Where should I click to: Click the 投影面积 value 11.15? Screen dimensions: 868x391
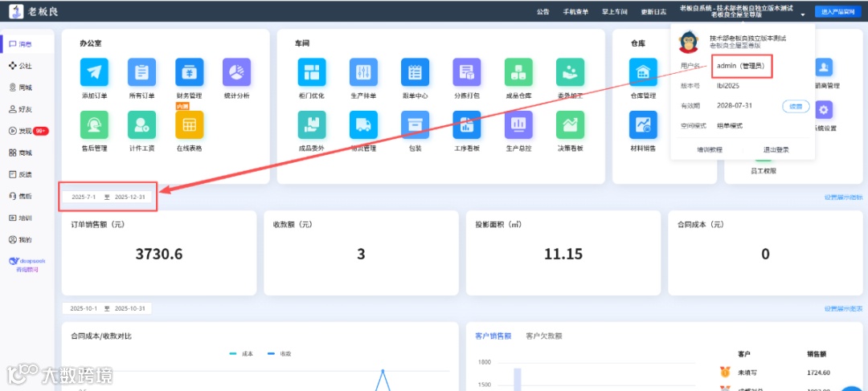pos(563,254)
